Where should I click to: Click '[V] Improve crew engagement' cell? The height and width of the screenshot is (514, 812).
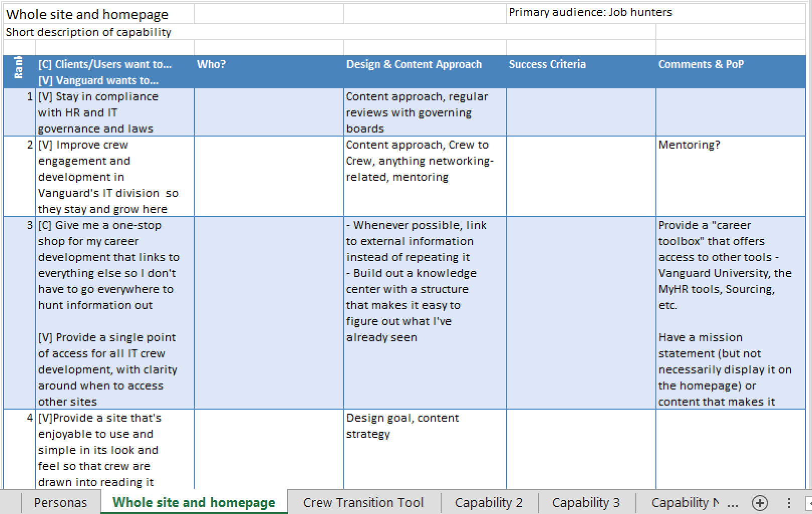[115, 177]
